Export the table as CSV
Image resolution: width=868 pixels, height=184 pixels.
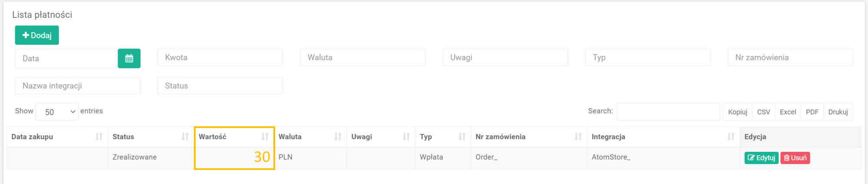(x=763, y=112)
